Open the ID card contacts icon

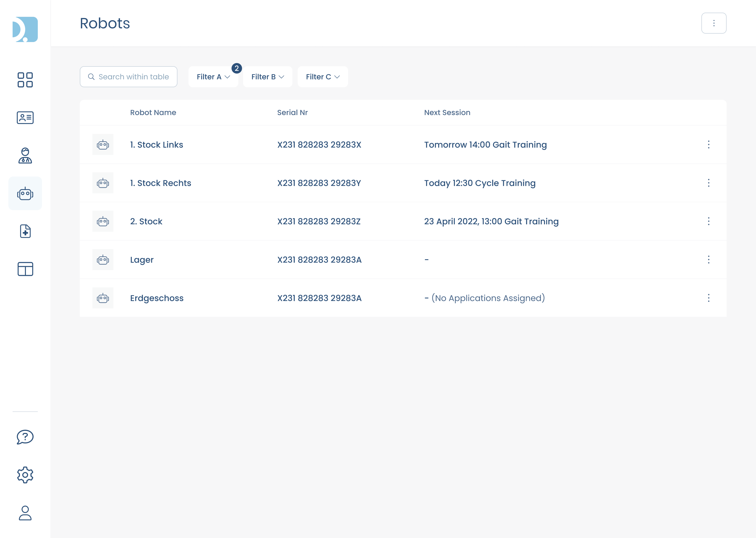25,118
